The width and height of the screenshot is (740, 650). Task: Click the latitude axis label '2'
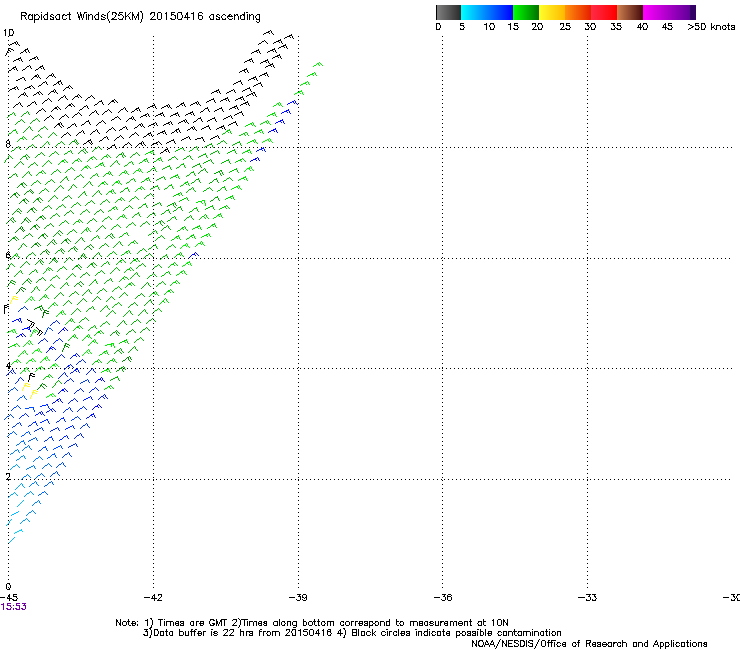click(x=8, y=477)
